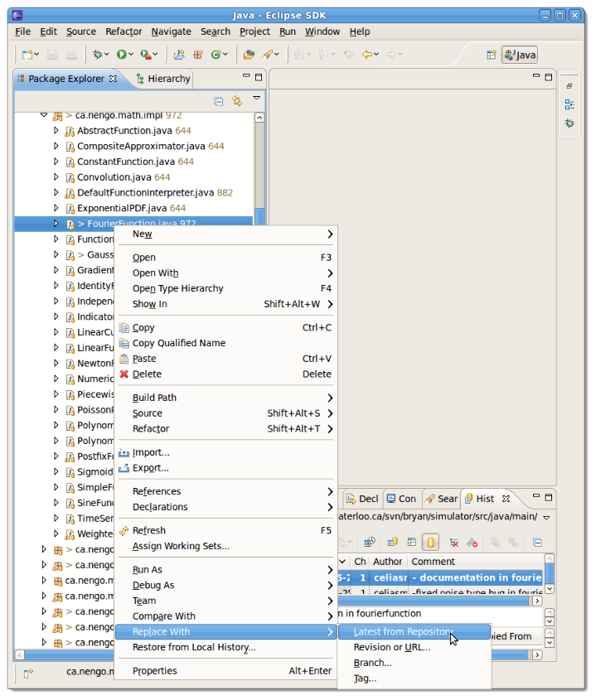Open the Navigate menu
This screenshot has height=700, width=596.
tap(171, 31)
